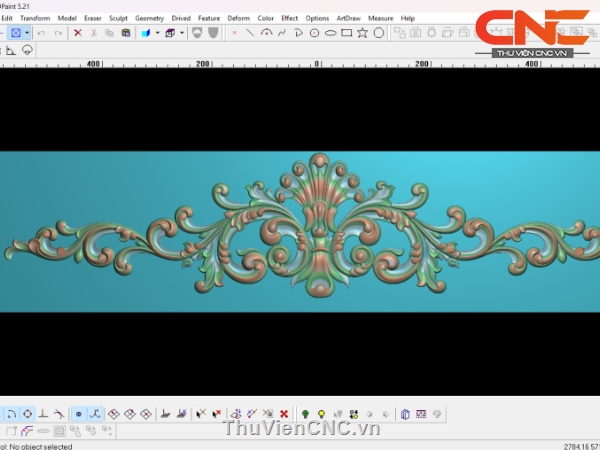Select the ellipse drawing tool
Image resolution: width=600 pixels, height=450 pixels.
click(x=330, y=33)
